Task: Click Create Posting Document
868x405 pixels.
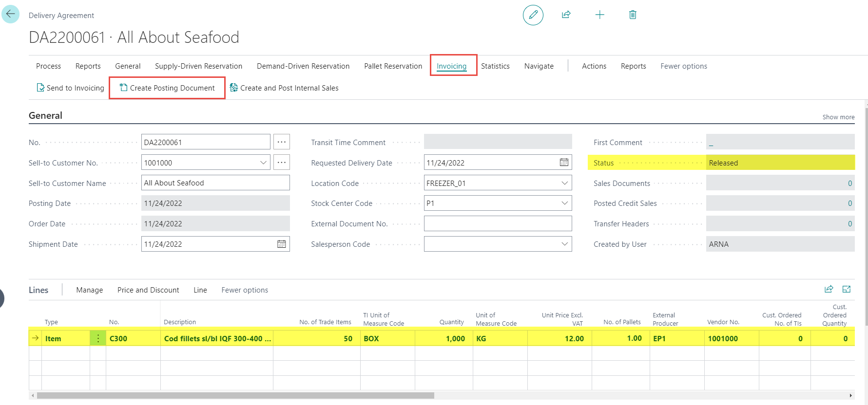Action: click(x=167, y=88)
